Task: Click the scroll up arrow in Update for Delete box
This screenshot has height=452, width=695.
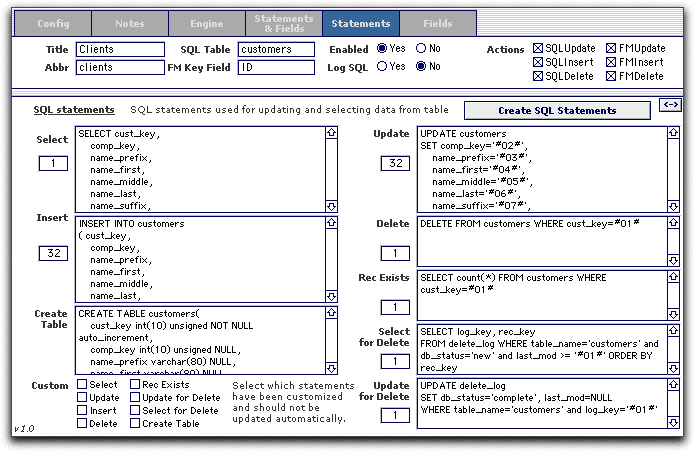Action: tap(673, 385)
